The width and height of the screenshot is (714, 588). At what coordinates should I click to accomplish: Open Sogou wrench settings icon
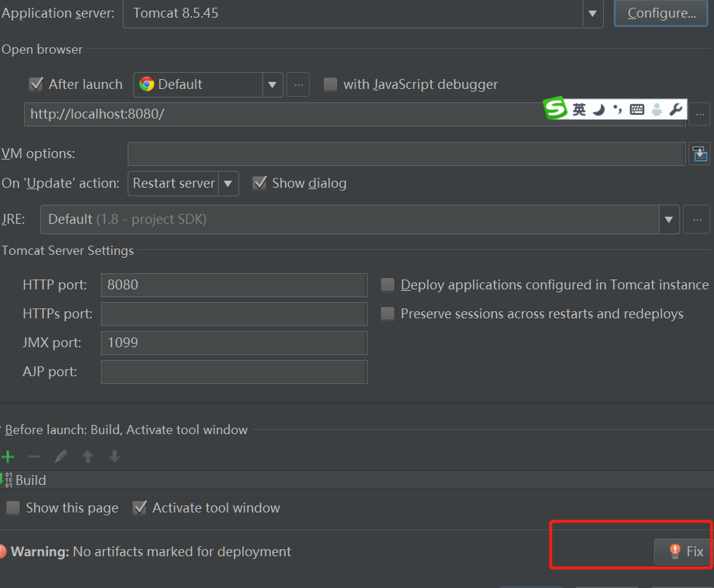pos(676,109)
